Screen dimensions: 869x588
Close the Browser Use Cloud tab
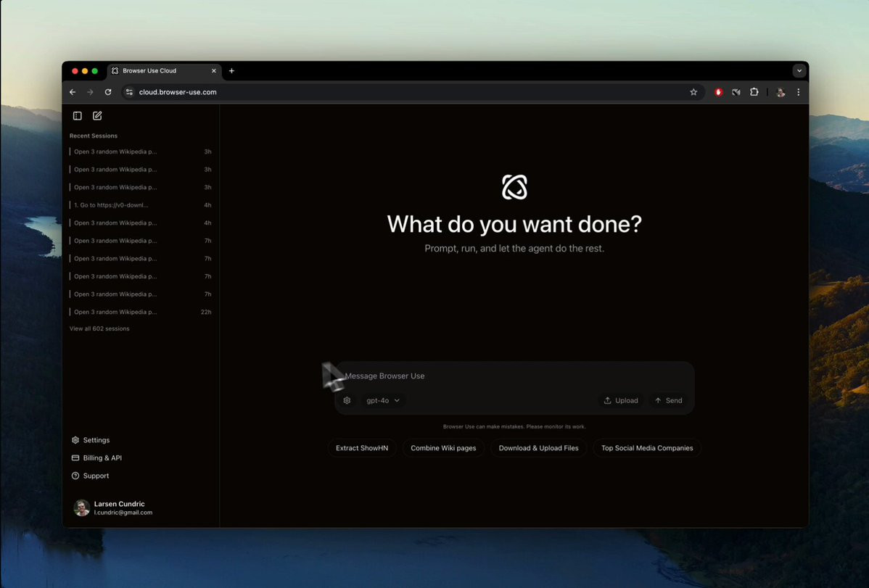point(214,71)
